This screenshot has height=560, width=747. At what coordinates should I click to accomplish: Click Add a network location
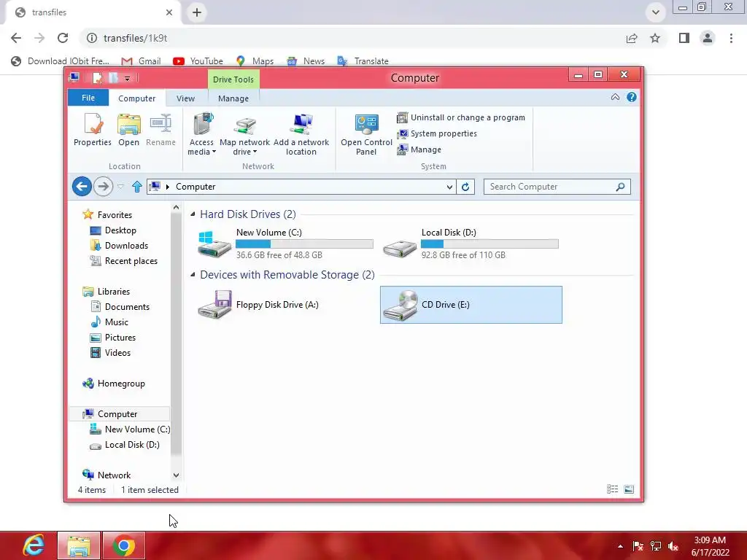(x=301, y=134)
